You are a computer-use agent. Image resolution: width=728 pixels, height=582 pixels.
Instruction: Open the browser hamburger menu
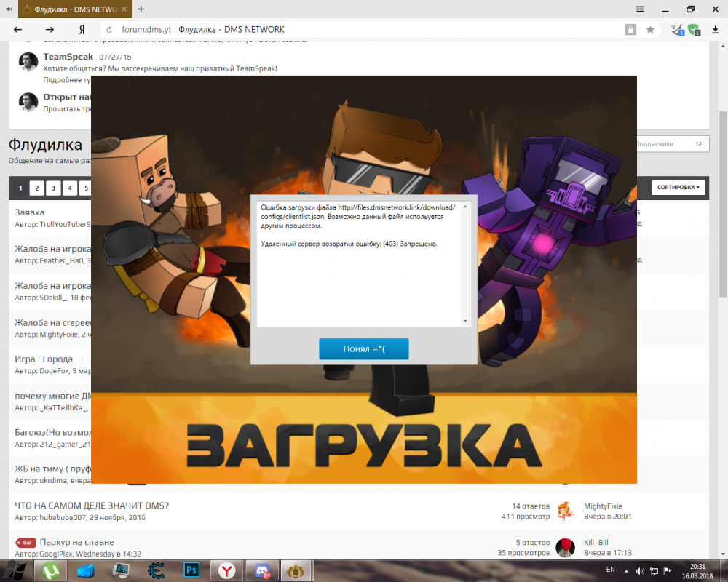pyautogui.click(x=640, y=9)
